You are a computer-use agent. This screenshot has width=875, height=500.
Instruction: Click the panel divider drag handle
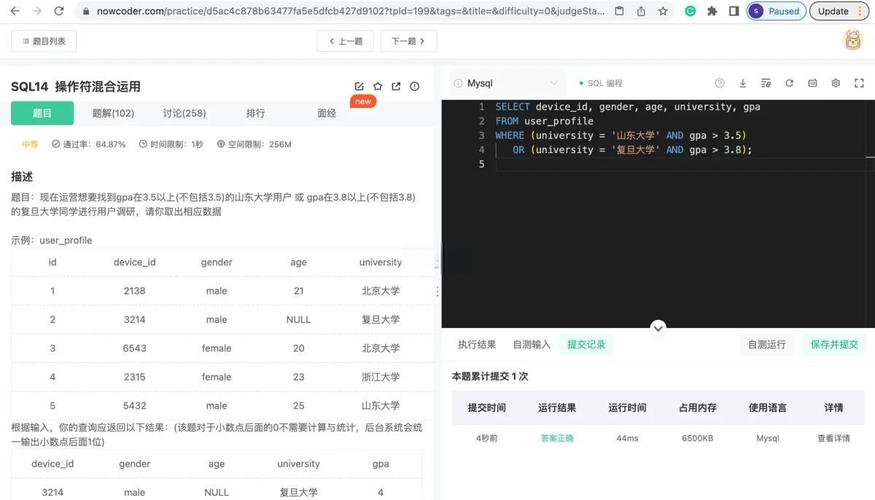(437, 291)
